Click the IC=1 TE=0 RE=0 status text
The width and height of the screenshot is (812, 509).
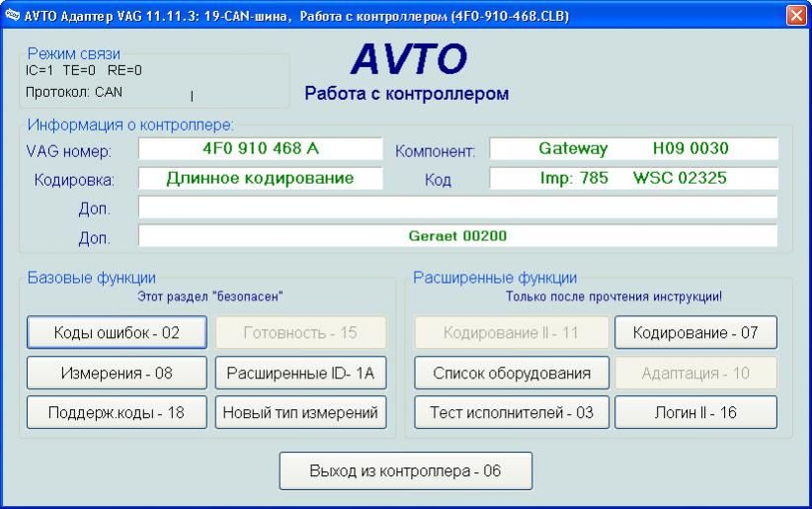[83, 70]
